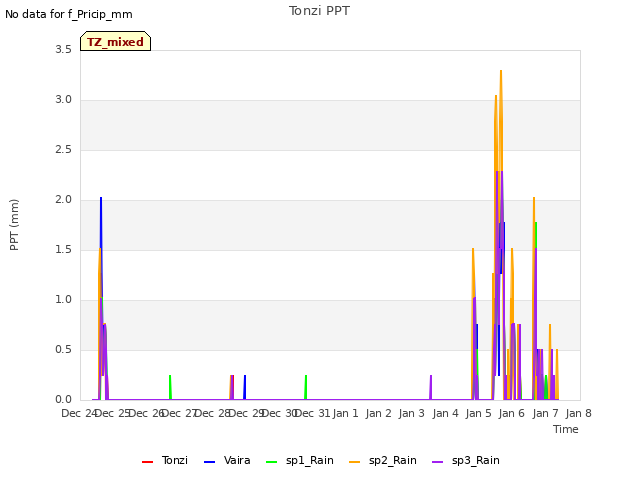Click the sp3_Rain legend label

[476, 460]
